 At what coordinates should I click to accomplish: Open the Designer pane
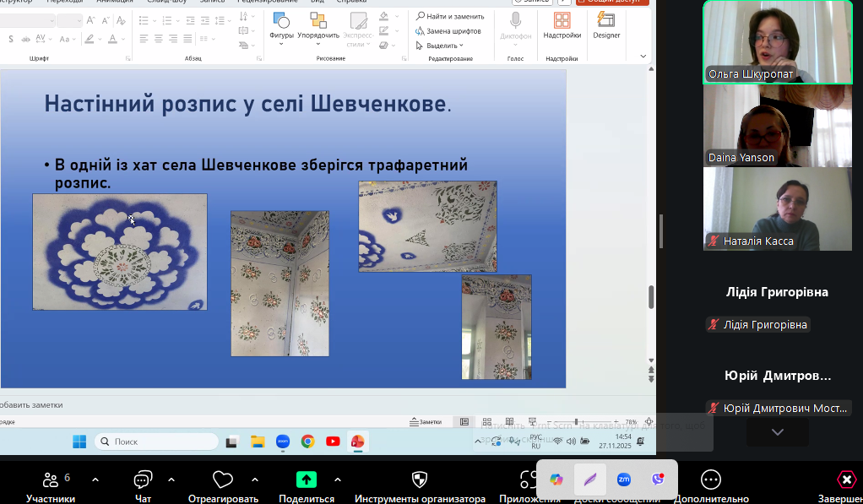[606, 25]
